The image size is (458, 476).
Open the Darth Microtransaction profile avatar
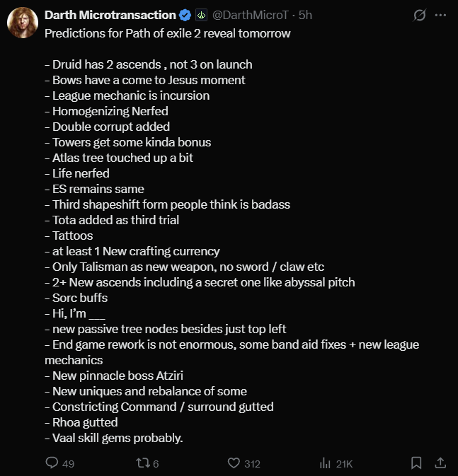point(23,23)
